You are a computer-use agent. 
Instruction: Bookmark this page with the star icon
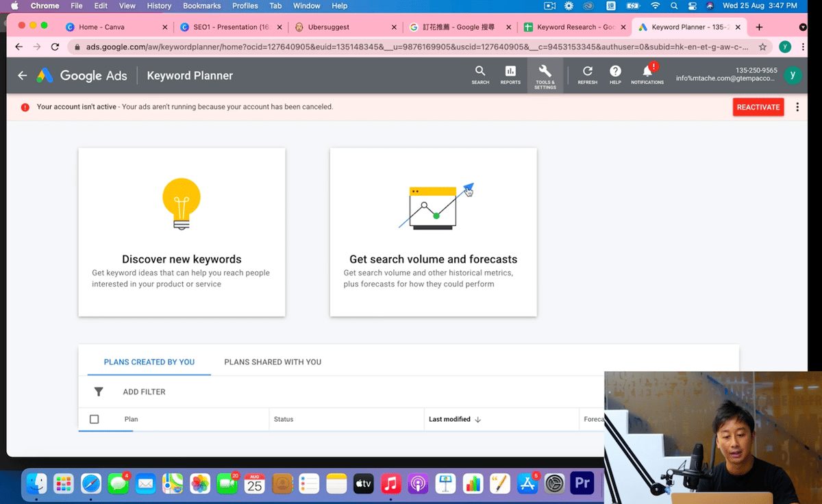coord(762,47)
